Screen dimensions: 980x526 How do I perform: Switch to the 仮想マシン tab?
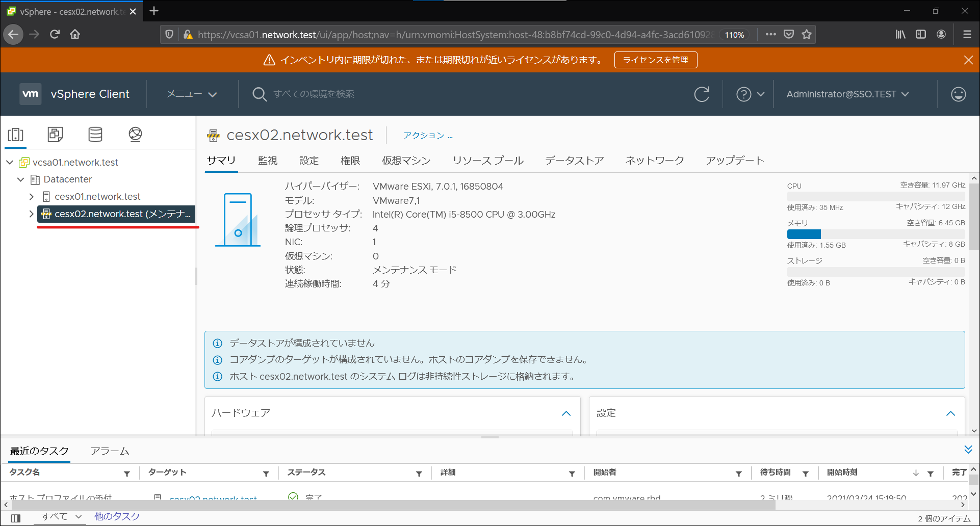click(x=406, y=161)
